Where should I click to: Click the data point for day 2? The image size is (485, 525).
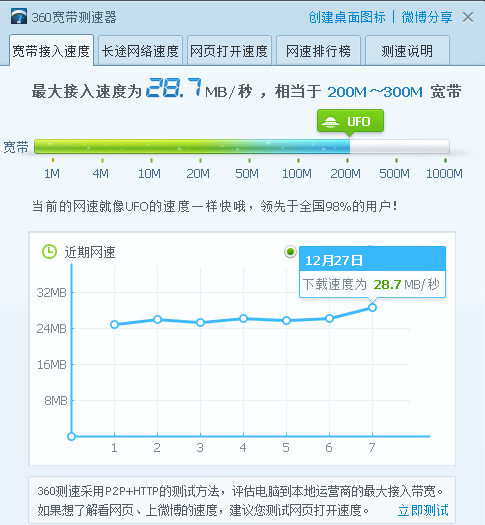coord(157,319)
